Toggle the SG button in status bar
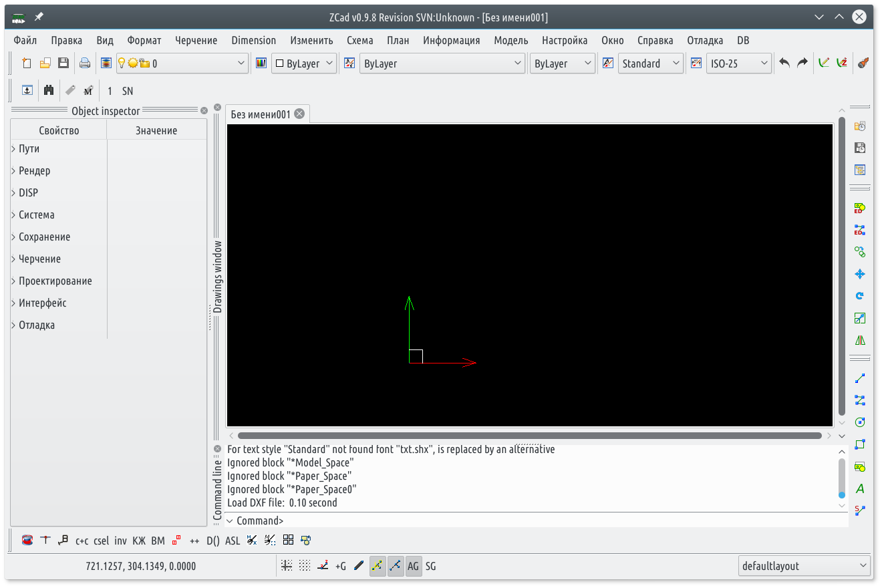The image size is (882, 588). 431,566
